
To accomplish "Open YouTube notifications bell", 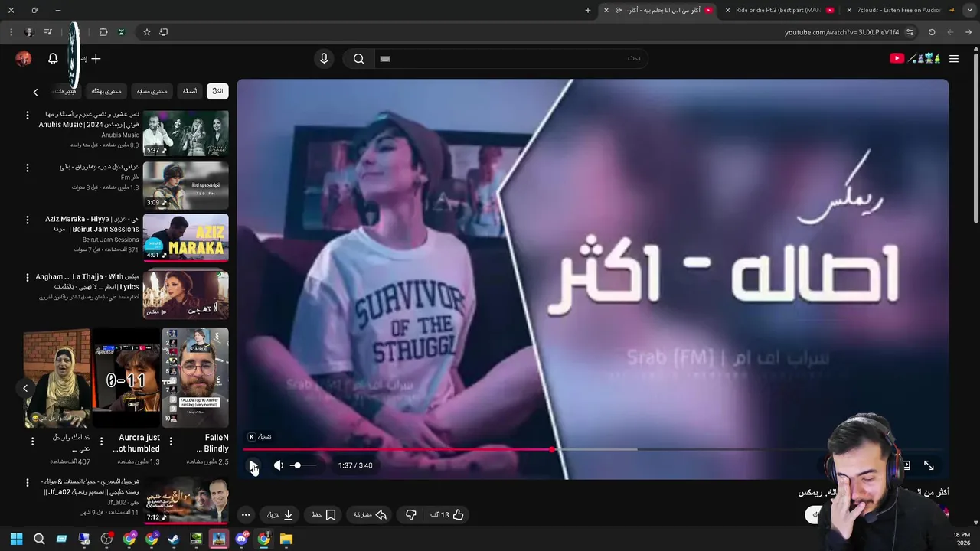I will [x=53, y=59].
